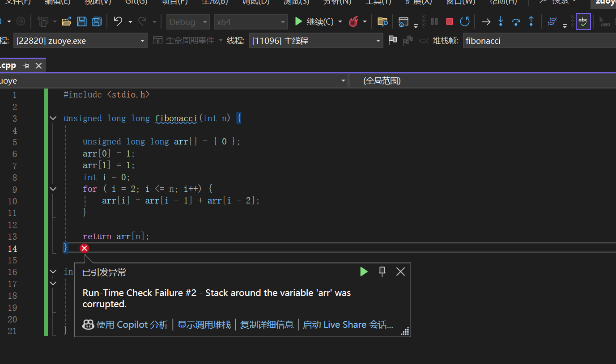The width and height of the screenshot is (616, 364).
Task: Open the dropdown arrow next to 继续(C)
Action: click(340, 21)
